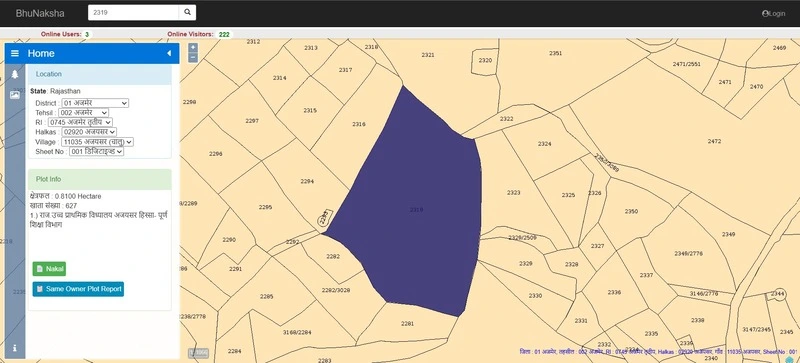Select plot 2315 on the map
The width and height of the screenshot is (800, 363).
(x=310, y=110)
